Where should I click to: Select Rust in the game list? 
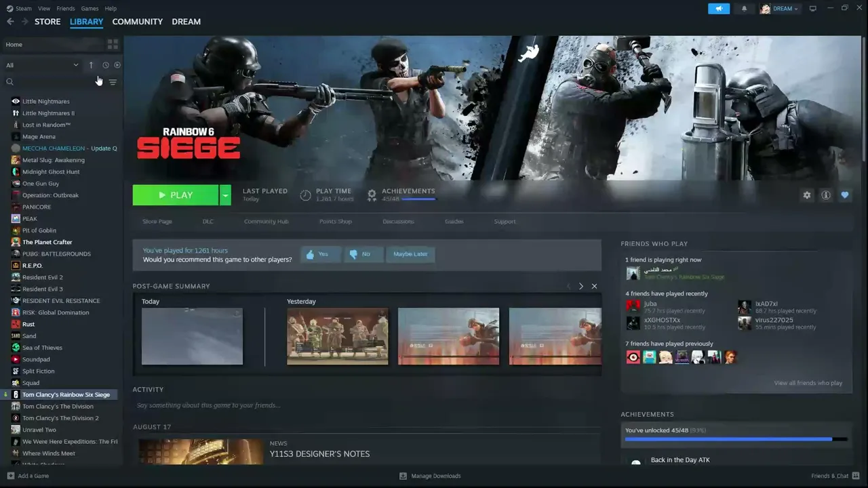tap(28, 324)
